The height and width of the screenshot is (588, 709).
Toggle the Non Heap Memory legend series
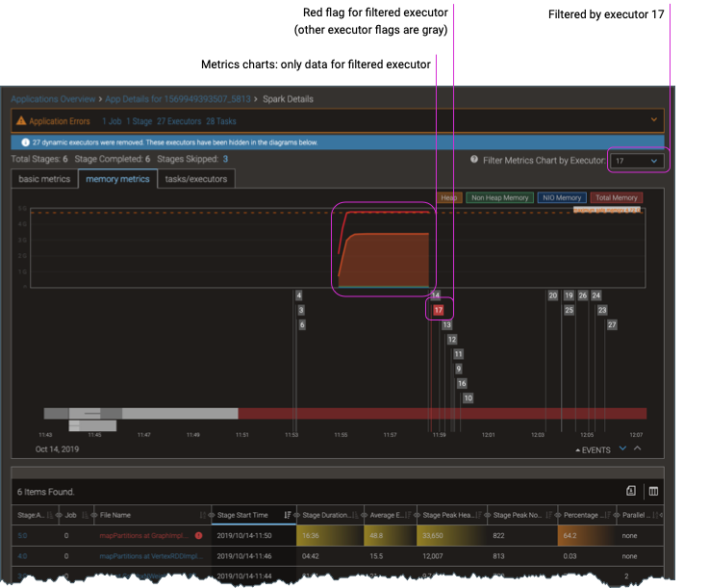pos(499,197)
